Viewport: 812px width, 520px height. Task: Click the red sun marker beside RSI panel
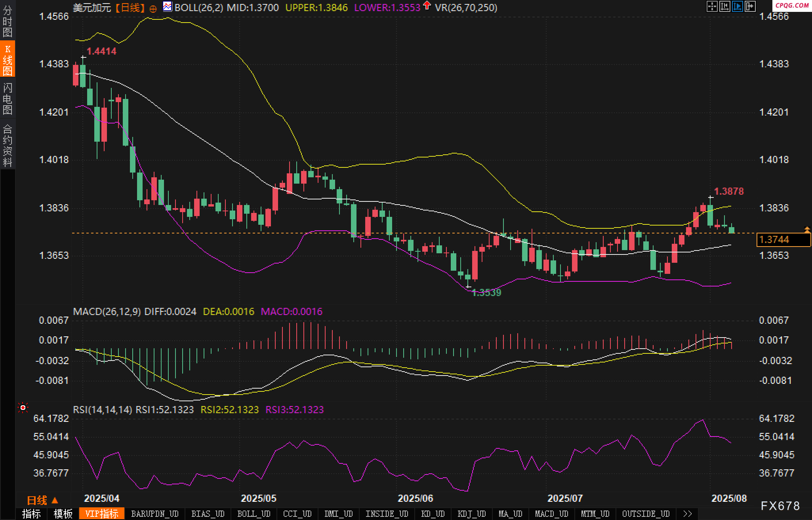click(x=23, y=408)
